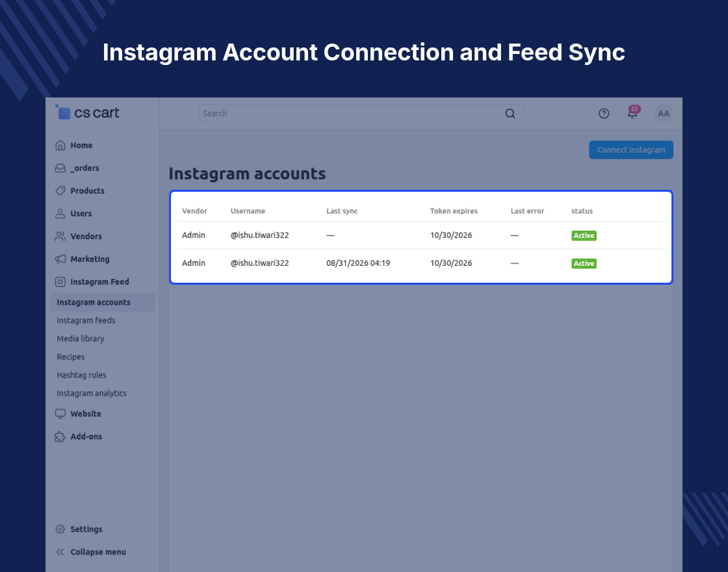Click the Connect Instagram button
The height and width of the screenshot is (572, 728).
pyautogui.click(x=631, y=150)
